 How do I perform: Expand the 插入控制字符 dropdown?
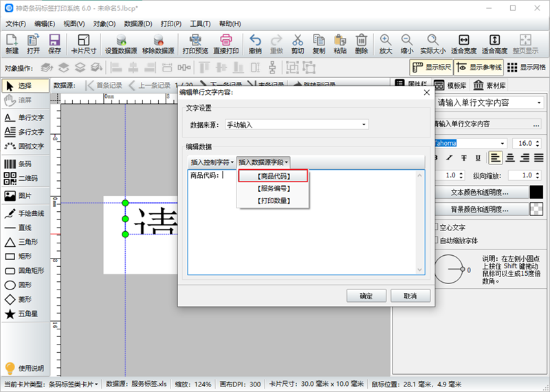point(212,162)
